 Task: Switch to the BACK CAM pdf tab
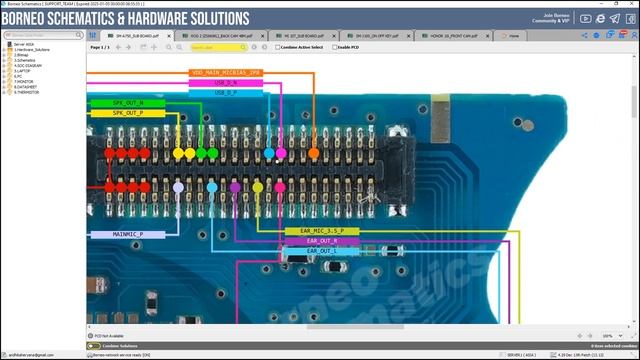221,36
